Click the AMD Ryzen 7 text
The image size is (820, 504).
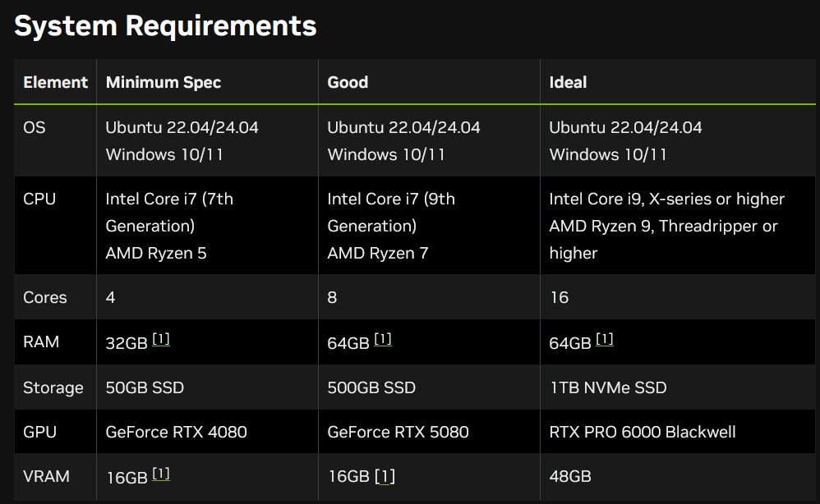pos(378,254)
